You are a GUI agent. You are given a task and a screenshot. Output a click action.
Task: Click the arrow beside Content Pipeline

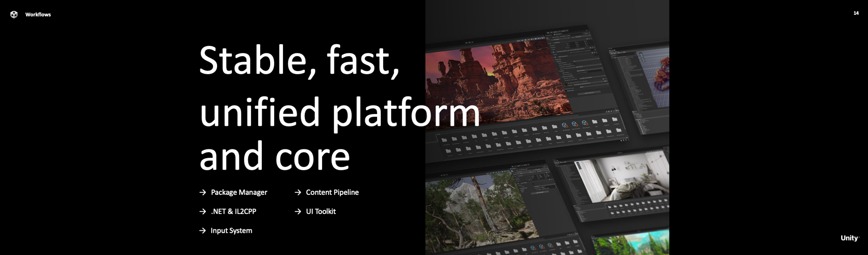tap(298, 192)
